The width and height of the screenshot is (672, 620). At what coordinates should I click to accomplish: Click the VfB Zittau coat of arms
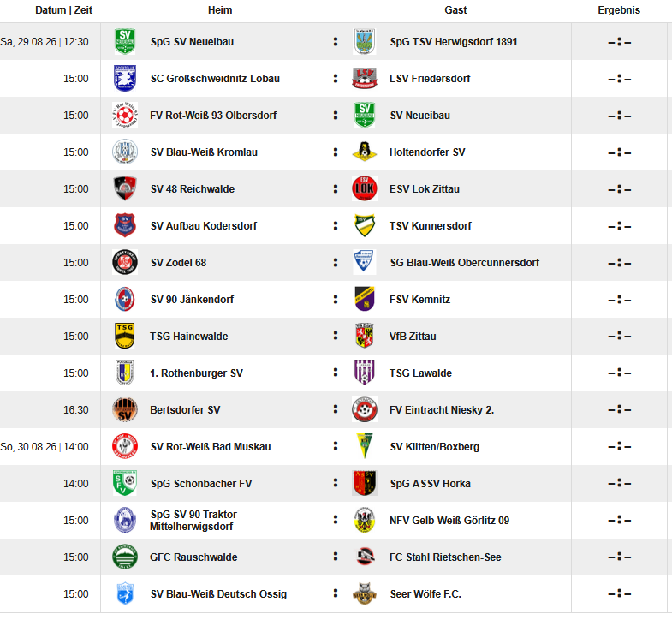coord(365,336)
